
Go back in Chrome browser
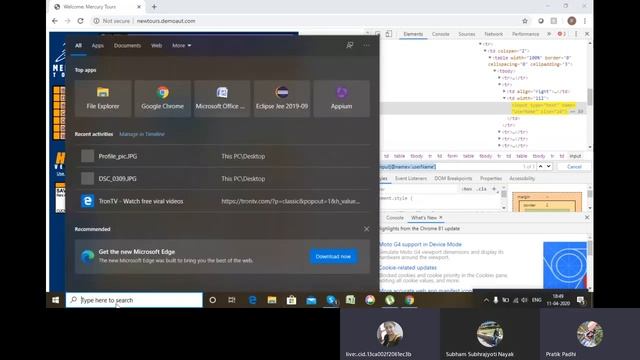click(55, 21)
